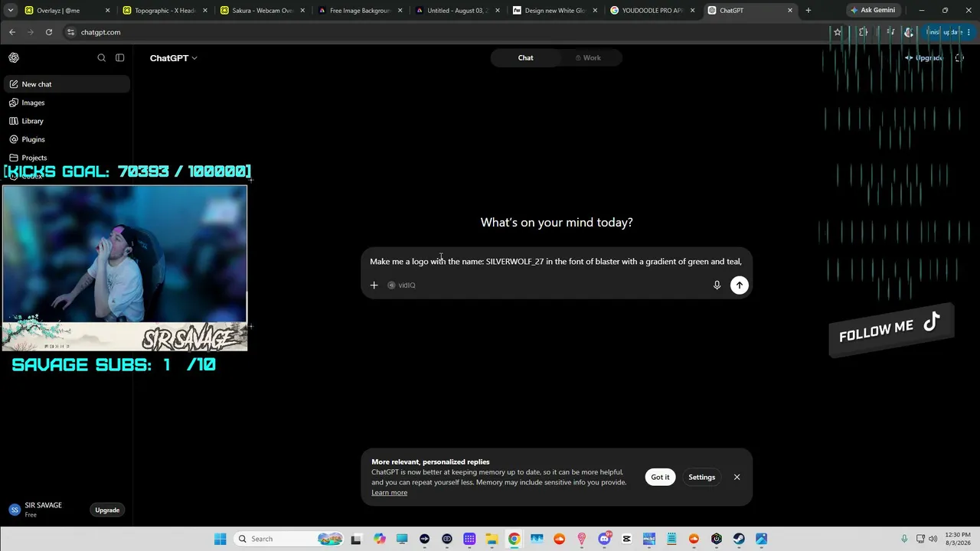The image size is (980, 551).
Task: Click into the prompt text about SILVERWOLF_27 logo
Action: click(556, 262)
